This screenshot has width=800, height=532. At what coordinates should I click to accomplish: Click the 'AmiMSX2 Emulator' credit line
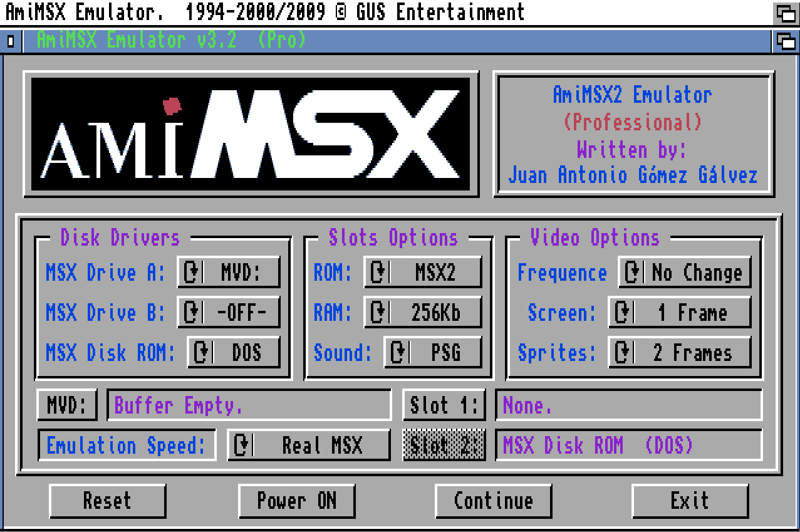click(632, 95)
